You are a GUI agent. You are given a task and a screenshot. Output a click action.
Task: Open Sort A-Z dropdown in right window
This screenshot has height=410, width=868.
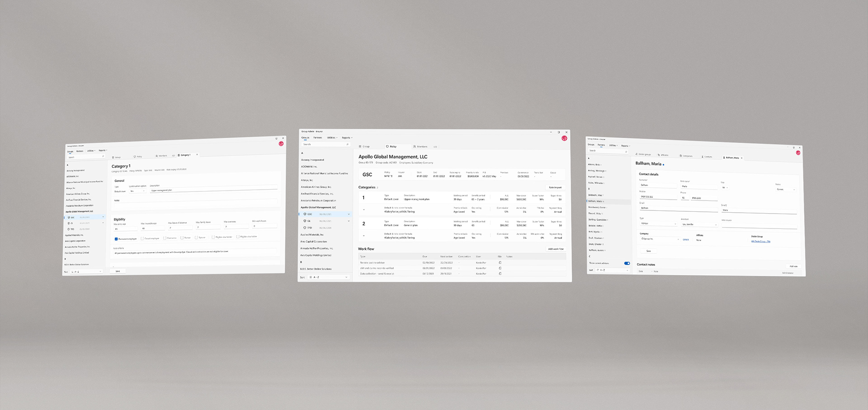613,270
